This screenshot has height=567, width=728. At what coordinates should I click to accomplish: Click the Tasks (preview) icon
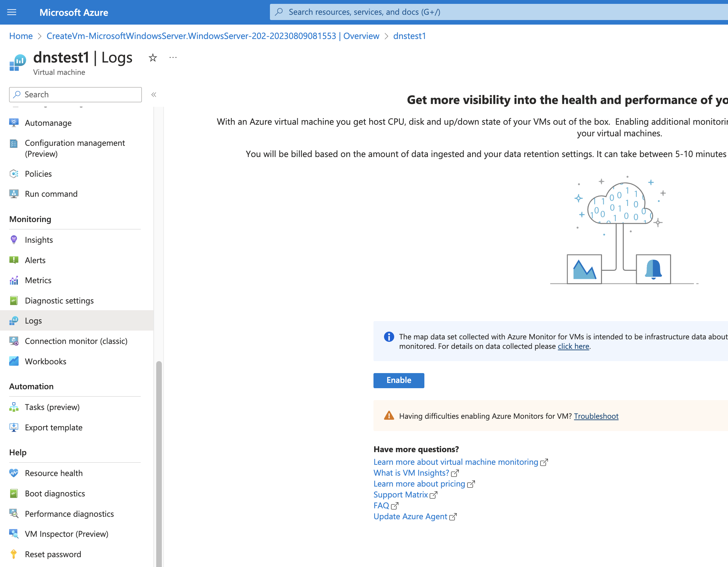click(x=14, y=407)
